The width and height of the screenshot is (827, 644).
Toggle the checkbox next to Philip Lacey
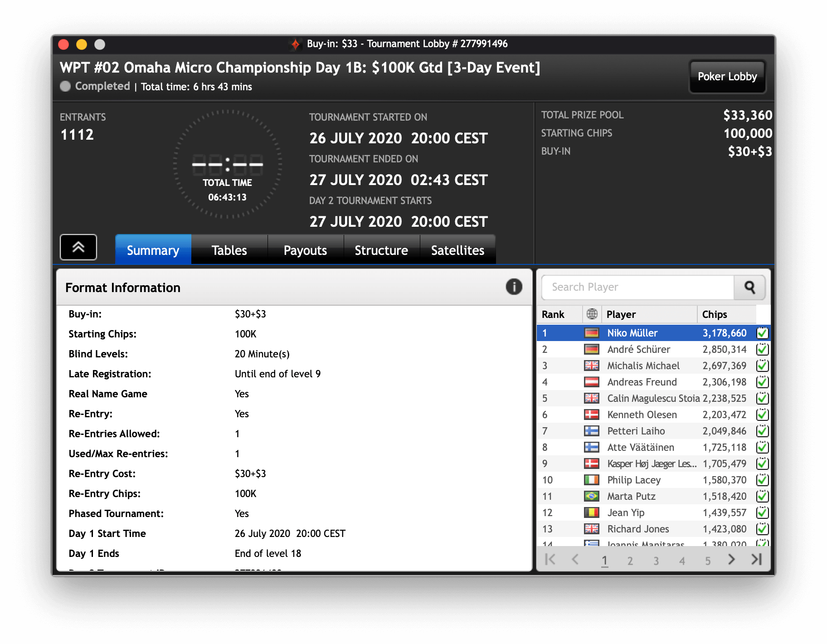(x=762, y=480)
